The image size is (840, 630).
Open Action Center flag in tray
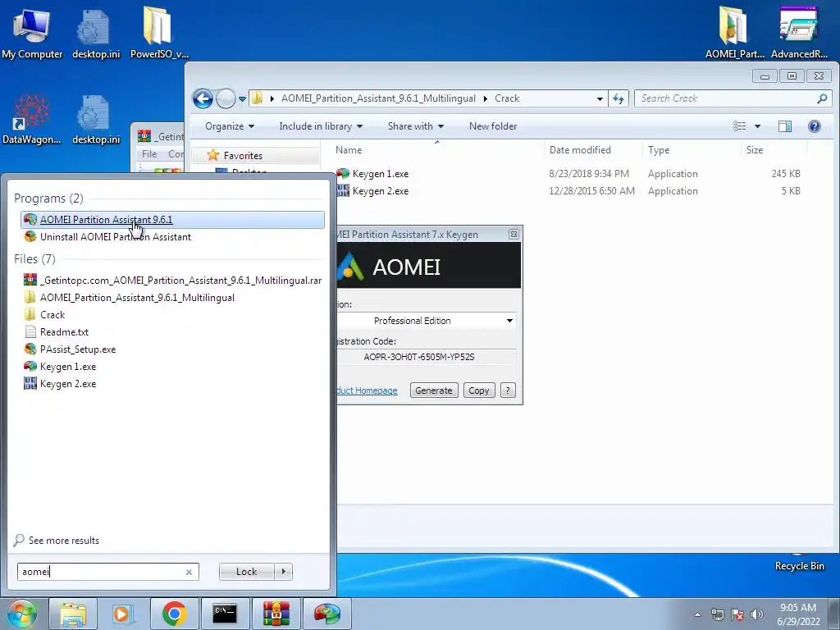pyautogui.click(x=737, y=614)
